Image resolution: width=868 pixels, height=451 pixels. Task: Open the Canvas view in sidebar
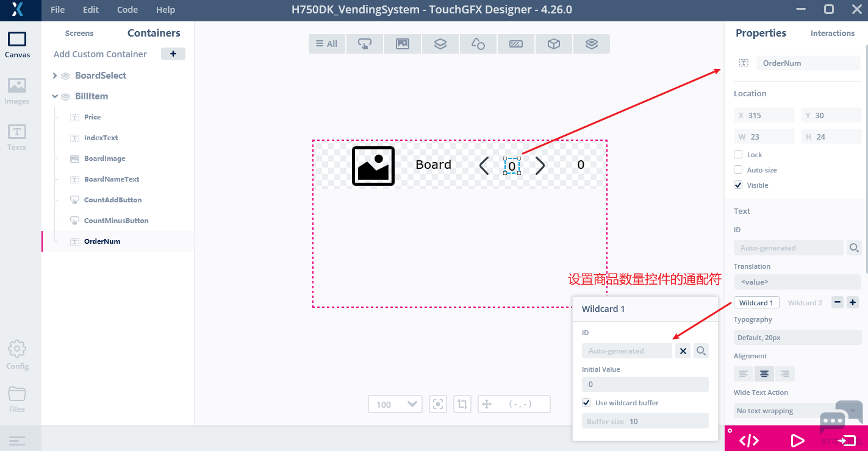(x=17, y=45)
